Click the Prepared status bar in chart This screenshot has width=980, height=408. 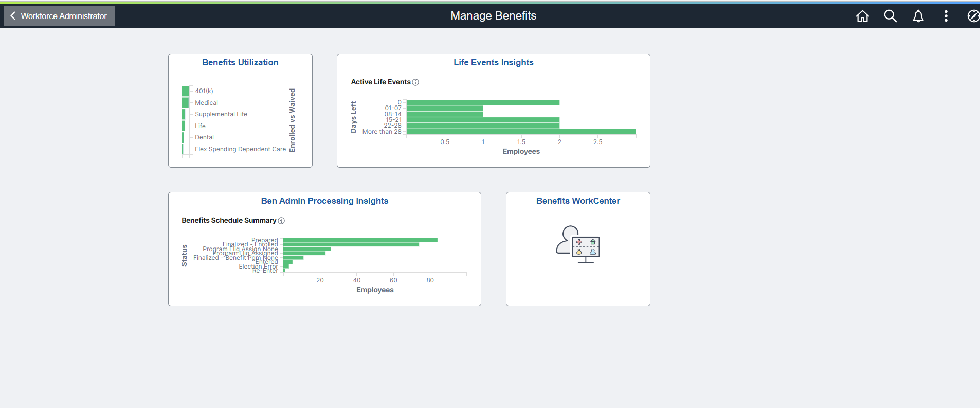click(x=360, y=240)
